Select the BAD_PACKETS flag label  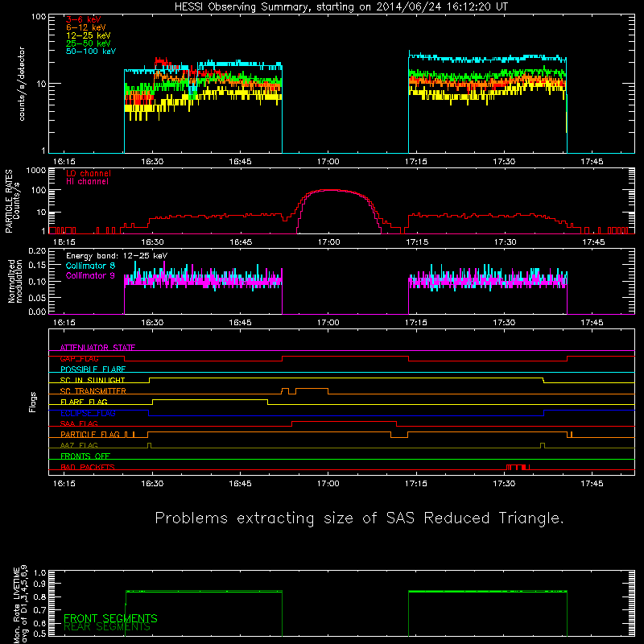click(88, 467)
